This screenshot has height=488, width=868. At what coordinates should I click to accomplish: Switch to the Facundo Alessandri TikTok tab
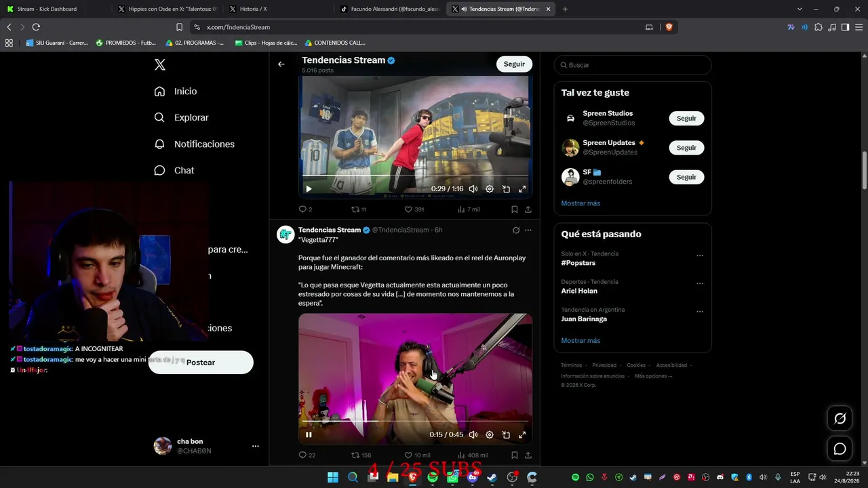(x=390, y=9)
